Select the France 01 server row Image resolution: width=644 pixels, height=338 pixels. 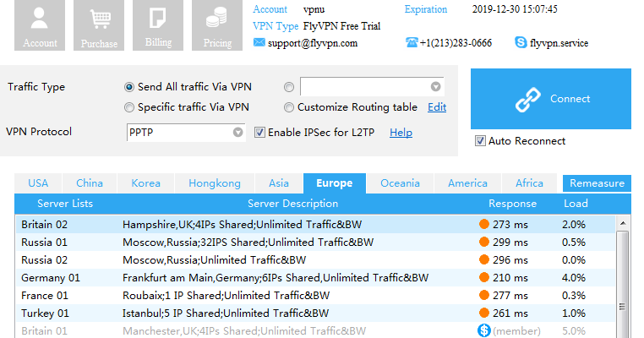tap(315, 295)
